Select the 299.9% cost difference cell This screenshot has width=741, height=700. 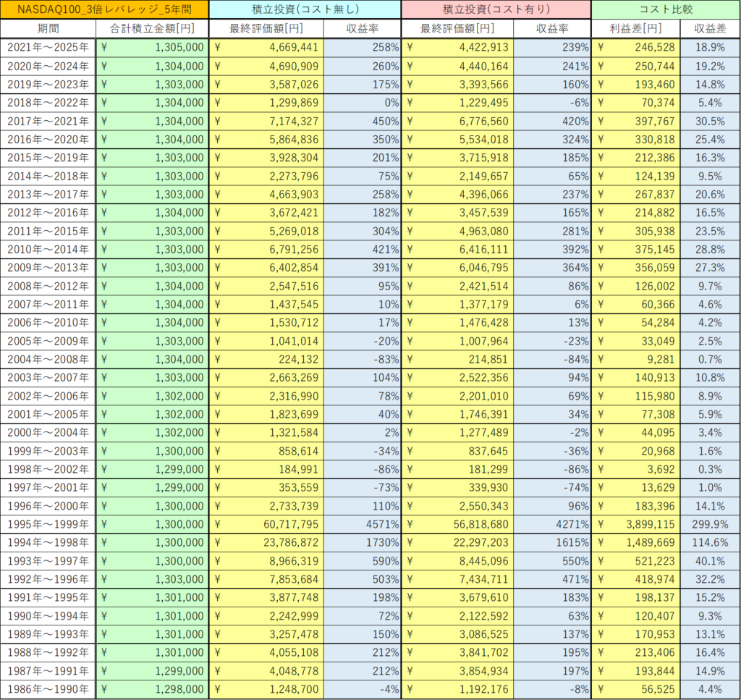pyautogui.click(x=709, y=524)
